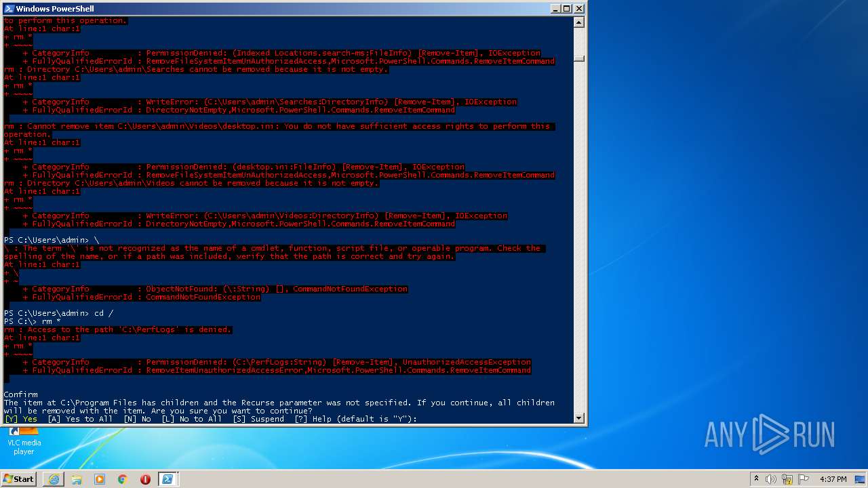This screenshot has width=868, height=488.
Task: Click 'The item at C:\Program Files has children' line
Action: [279, 403]
